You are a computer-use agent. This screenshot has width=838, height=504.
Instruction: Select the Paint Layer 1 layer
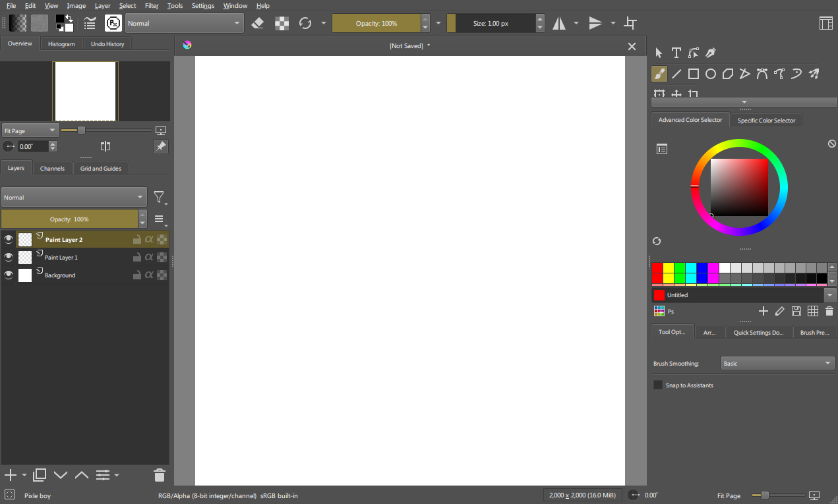click(61, 258)
